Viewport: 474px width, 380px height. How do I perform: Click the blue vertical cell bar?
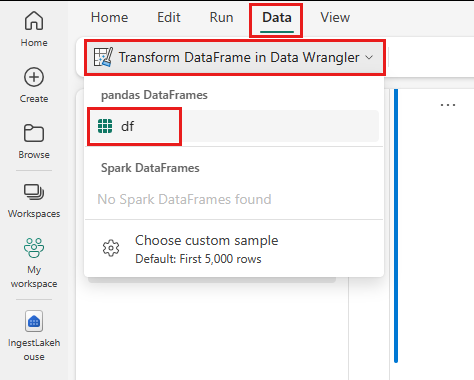[396, 226]
